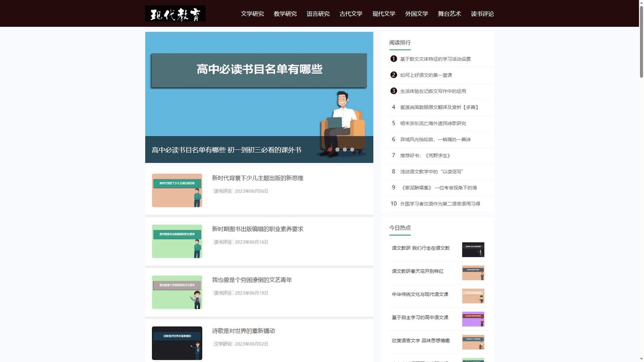Screen dimensions: 644x362
Task: Click 读书评论 tag dated 2023年06月16日
Action: 223,242
